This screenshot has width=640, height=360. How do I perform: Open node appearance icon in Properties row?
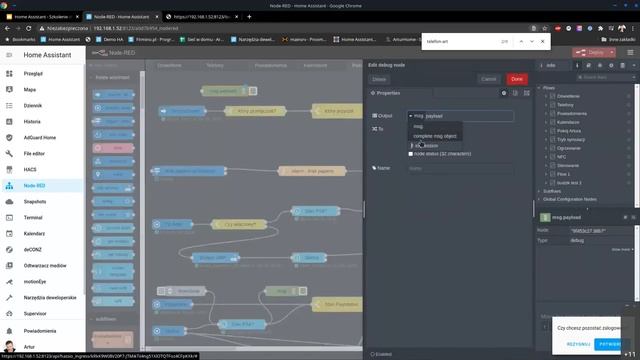[527, 93]
